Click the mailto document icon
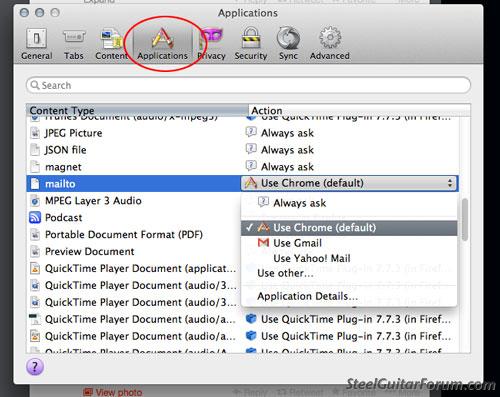The image size is (500, 397). (x=35, y=184)
